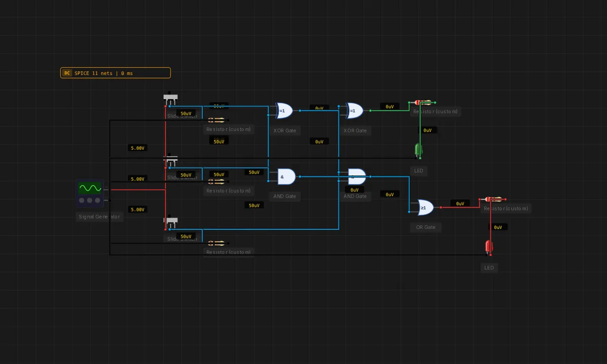This screenshot has width=607, height=364.
Task: Click the lowest 5.00V reading
Action: pos(138,209)
